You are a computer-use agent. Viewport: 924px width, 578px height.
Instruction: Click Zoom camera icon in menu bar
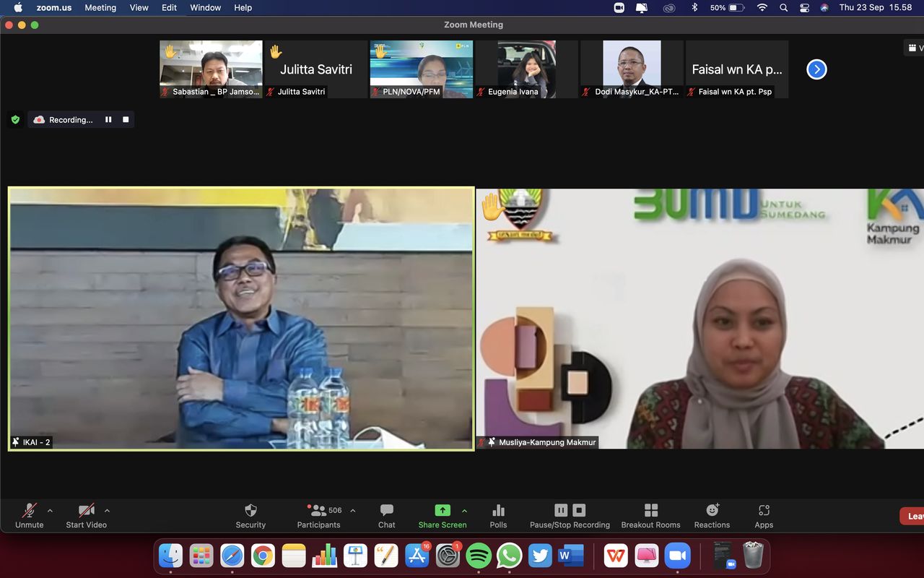coord(619,7)
